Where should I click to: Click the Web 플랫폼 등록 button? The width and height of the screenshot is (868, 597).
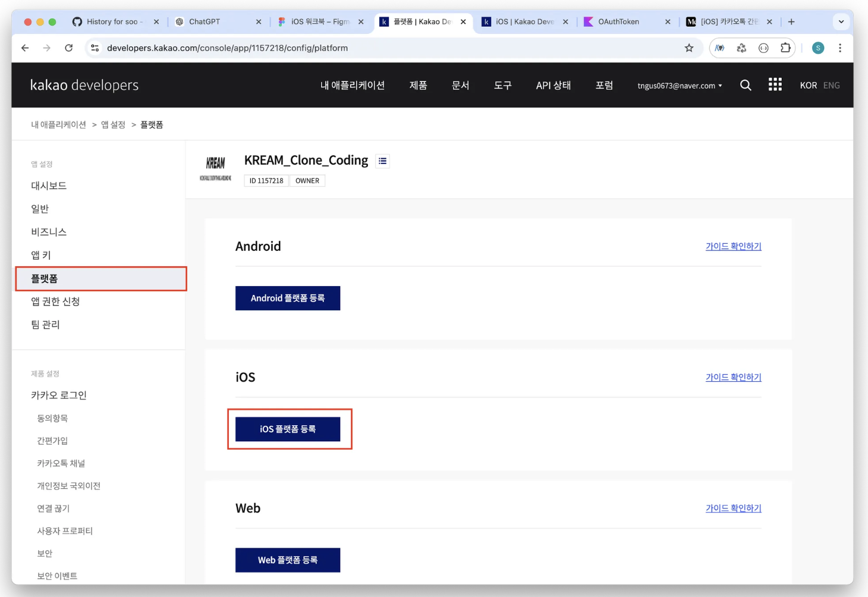click(288, 560)
